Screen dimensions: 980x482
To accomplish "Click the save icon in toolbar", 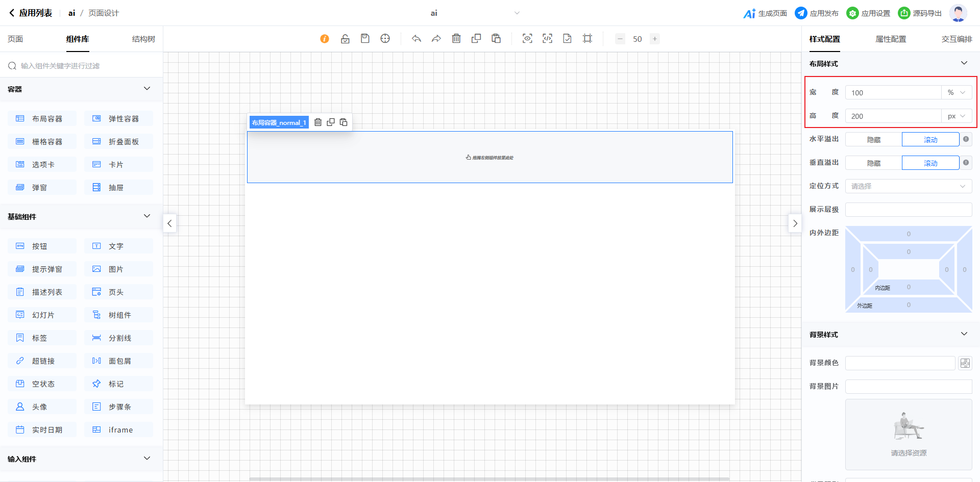I will [x=365, y=39].
